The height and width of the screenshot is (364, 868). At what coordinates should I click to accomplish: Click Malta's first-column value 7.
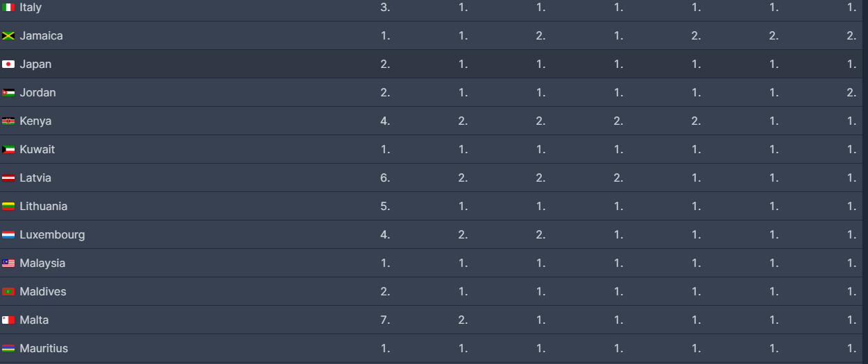(385, 320)
